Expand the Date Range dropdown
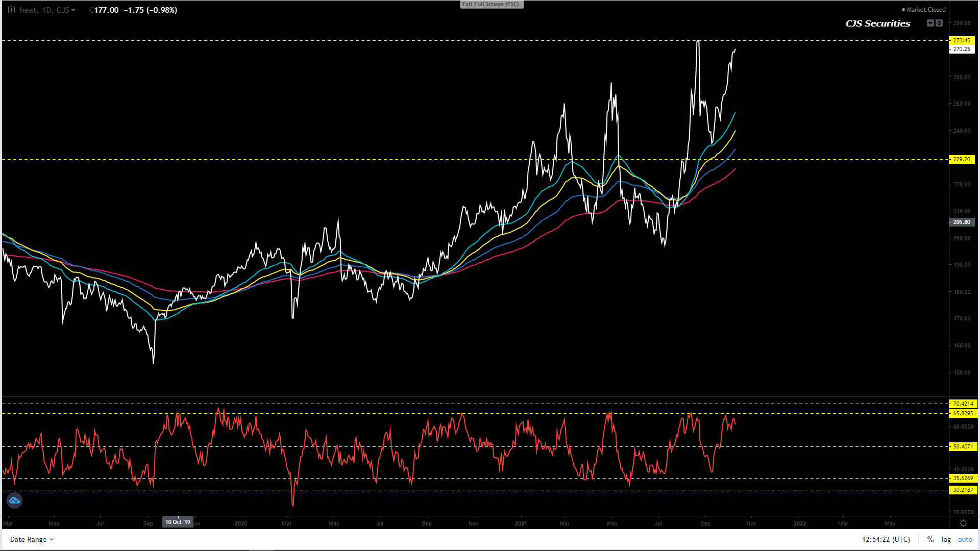The width and height of the screenshot is (980, 551). coord(32,539)
